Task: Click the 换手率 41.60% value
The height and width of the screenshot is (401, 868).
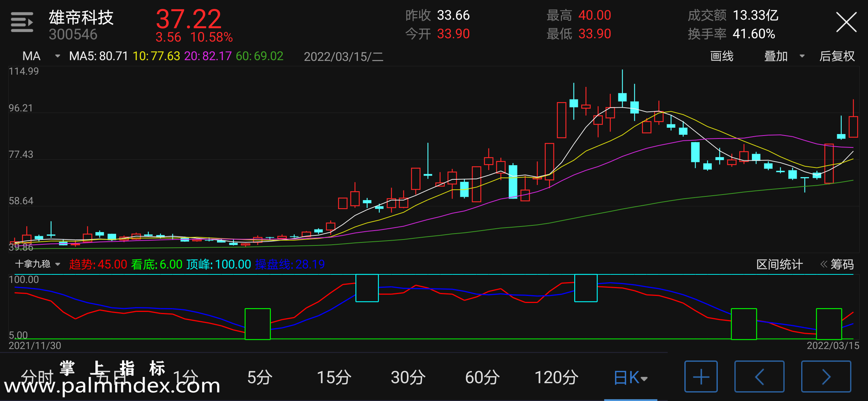Action: tap(731, 34)
